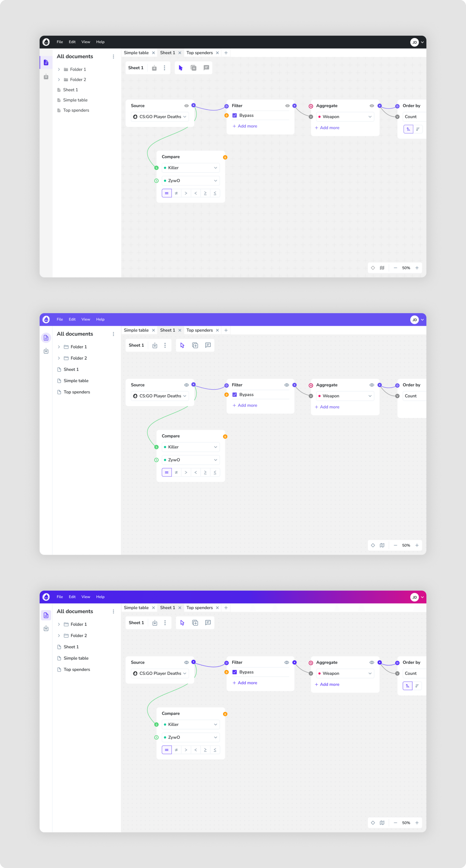Select the not-equal operator in the Compare node
Image resolution: width=466 pixels, height=868 pixels.
point(176,193)
